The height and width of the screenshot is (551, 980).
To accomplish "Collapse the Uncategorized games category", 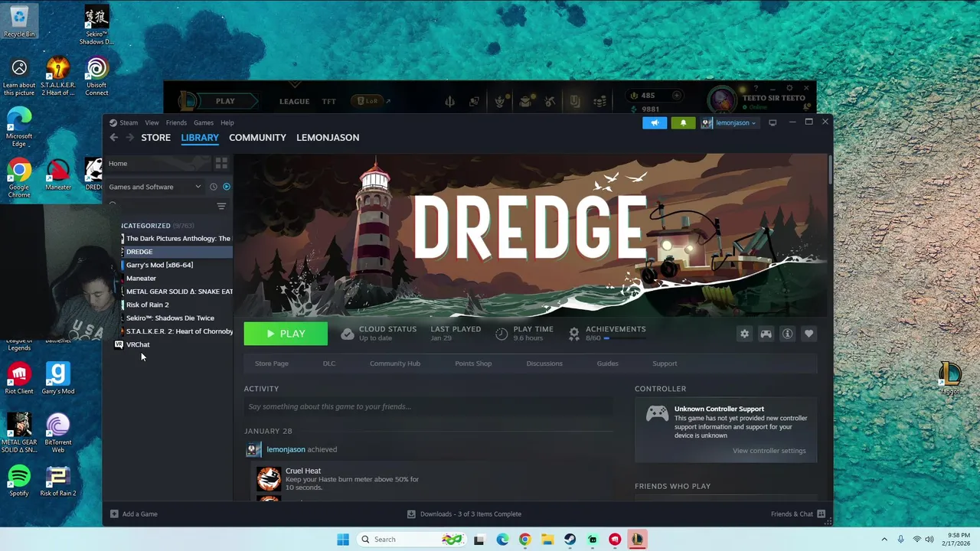I will pyautogui.click(x=157, y=226).
